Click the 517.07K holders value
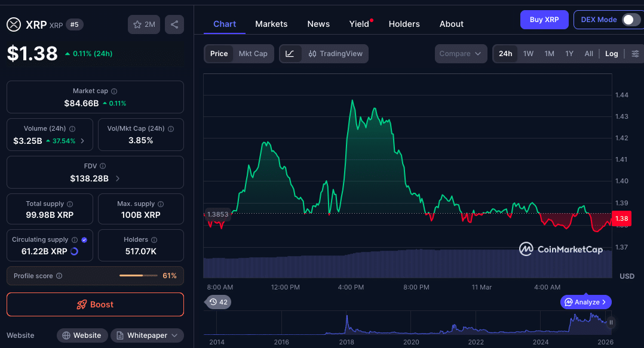The width and height of the screenshot is (644, 348). pos(141,251)
